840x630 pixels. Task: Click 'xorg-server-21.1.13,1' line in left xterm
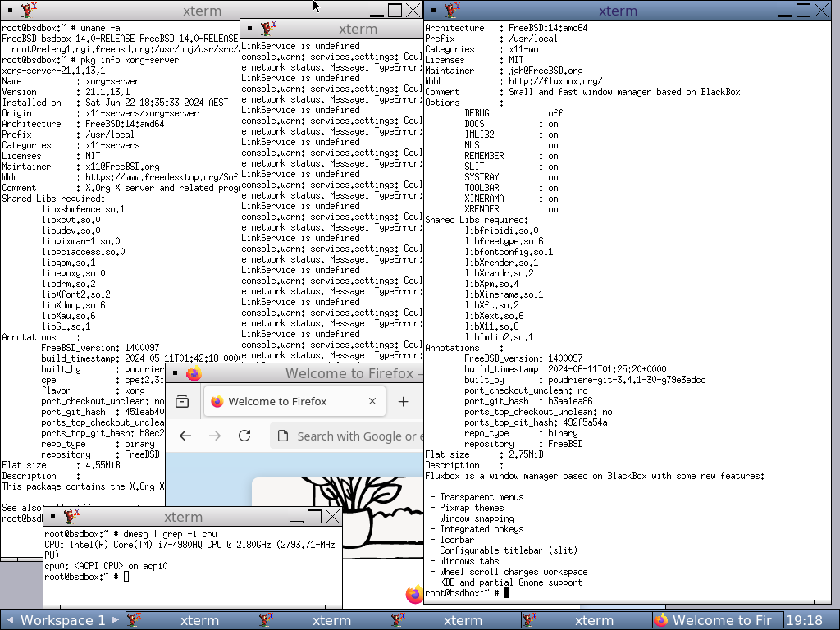[x=53, y=71]
